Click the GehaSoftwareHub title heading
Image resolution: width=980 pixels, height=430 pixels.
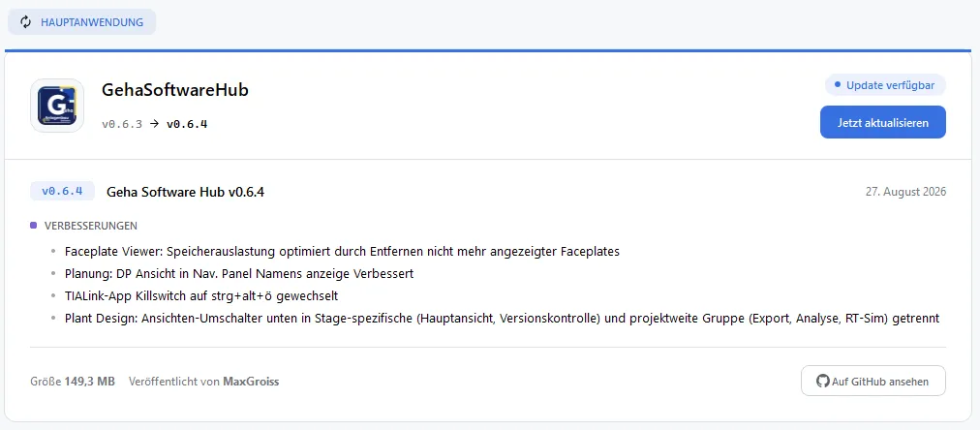[175, 91]
